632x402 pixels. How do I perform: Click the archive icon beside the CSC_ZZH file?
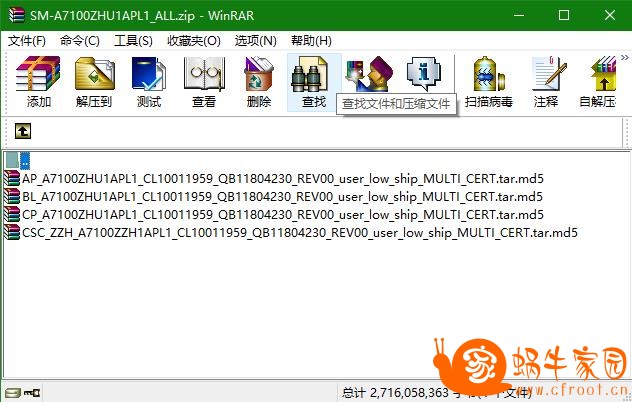point(12,233)
